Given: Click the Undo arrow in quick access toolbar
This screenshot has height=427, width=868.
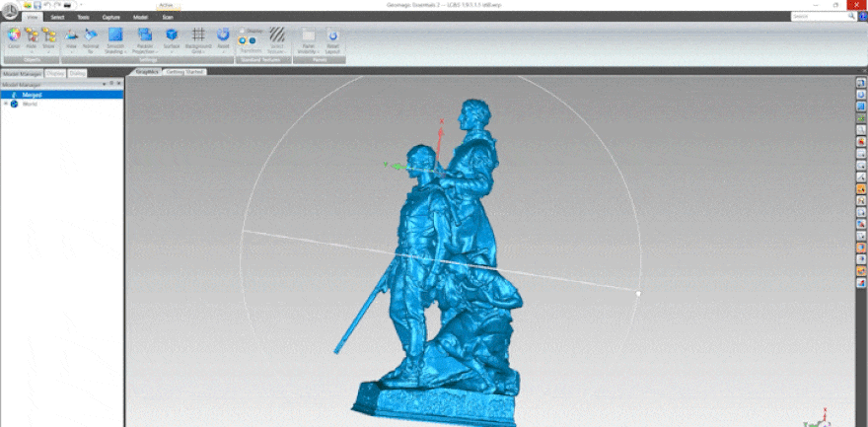Looking at the screenshot, I should (x=47, y=5).
